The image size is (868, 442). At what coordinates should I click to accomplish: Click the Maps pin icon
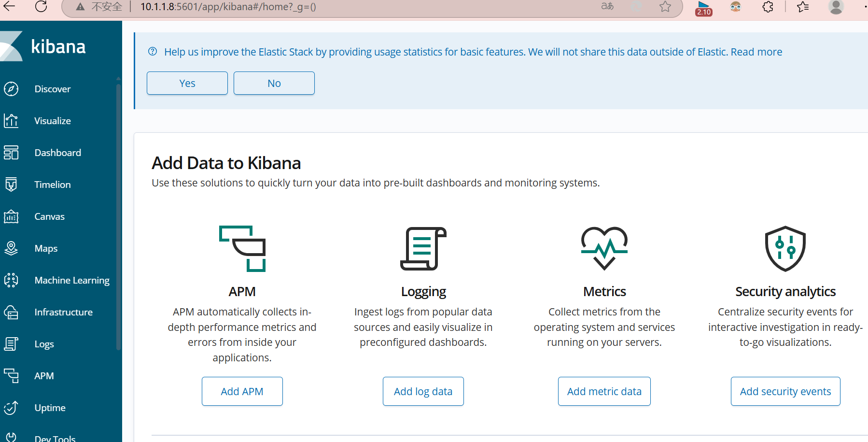(11, 248)
